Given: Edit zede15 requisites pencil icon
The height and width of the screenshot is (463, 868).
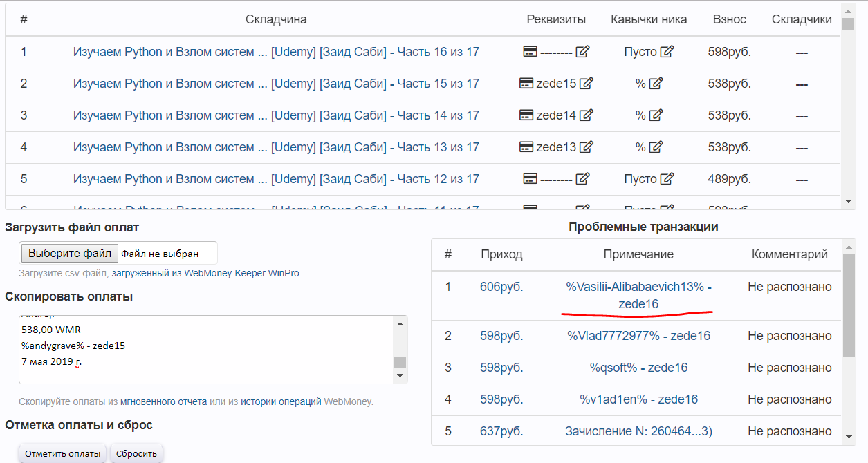Looking at the screenshot, I should (586, 84).
